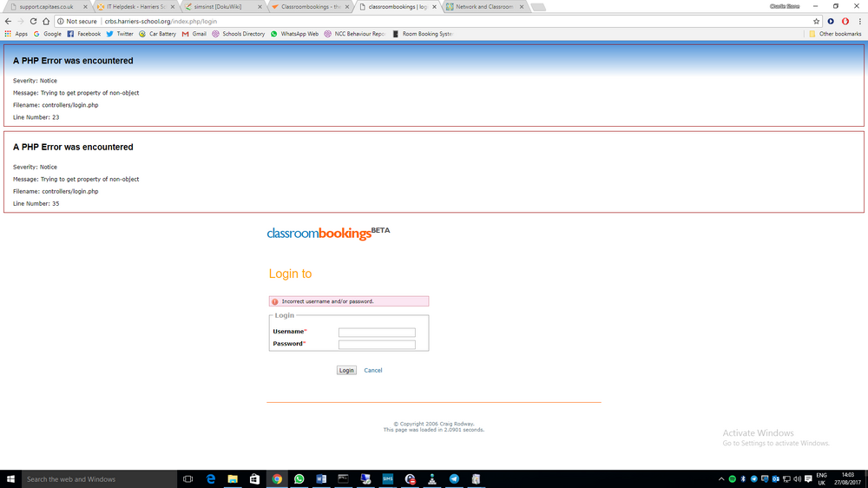This screenshot has height=488, width=868.
Task: Open the Other bookmarks folder
Action: click(x=835, y=34)
